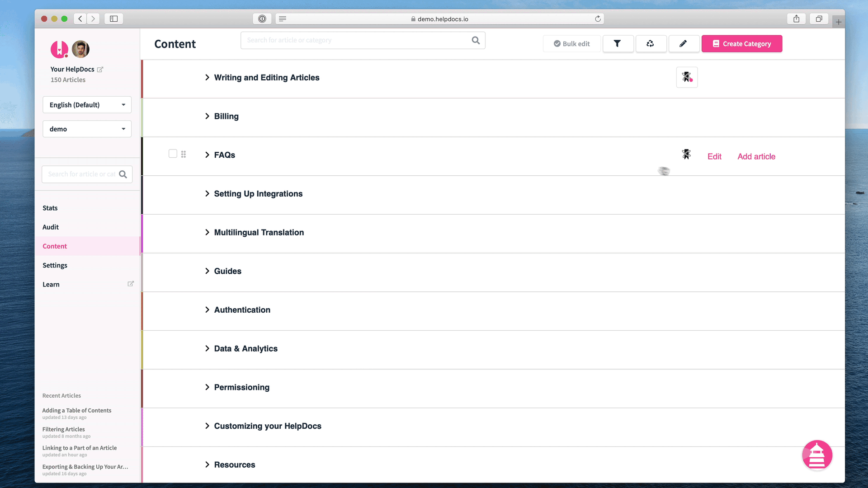The image size is (868, 488).
Task: Open Learn in the sidebar
Action: click(x=51, y=284)
